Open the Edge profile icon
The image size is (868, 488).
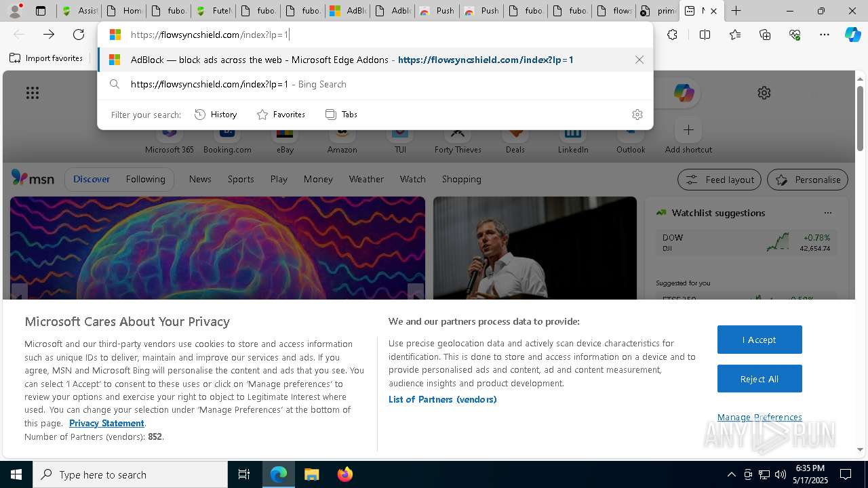tap(14, 11)
